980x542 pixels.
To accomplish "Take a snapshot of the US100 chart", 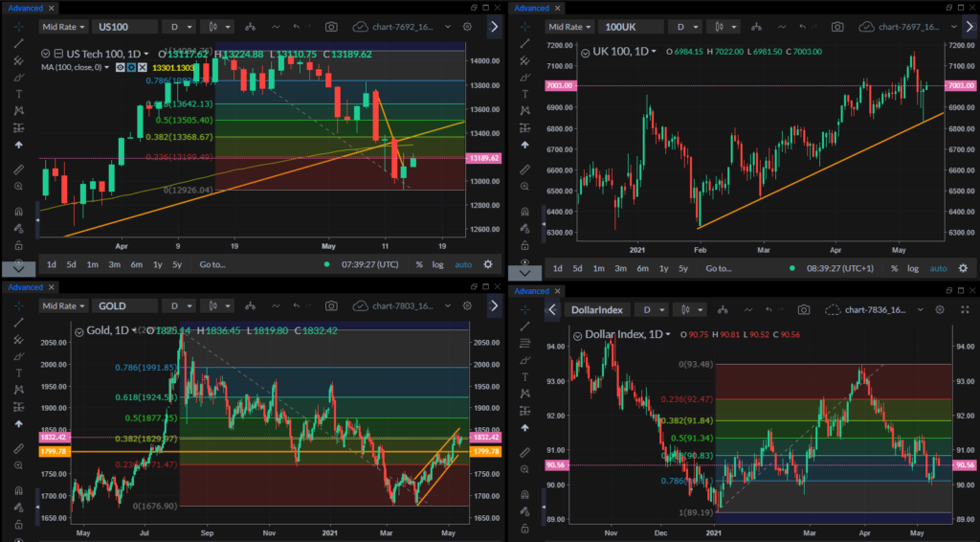I will pyautogui.click(x=331, y=27).
